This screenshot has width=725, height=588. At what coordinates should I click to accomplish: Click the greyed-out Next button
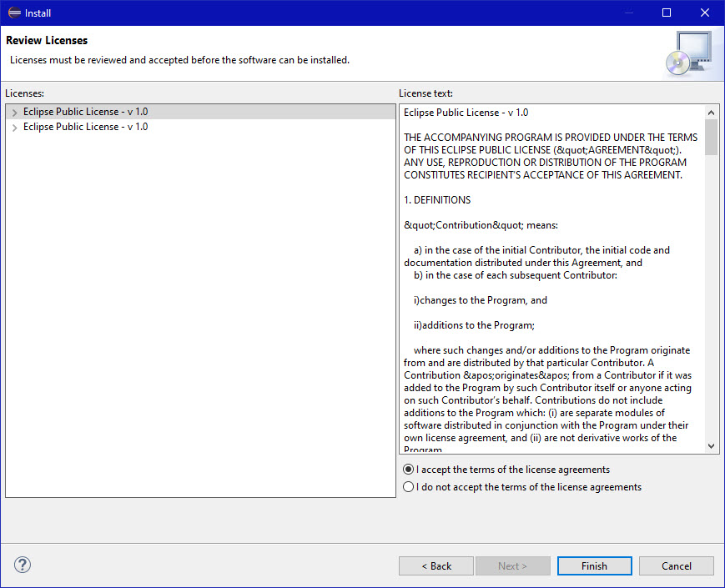[512, 565]
